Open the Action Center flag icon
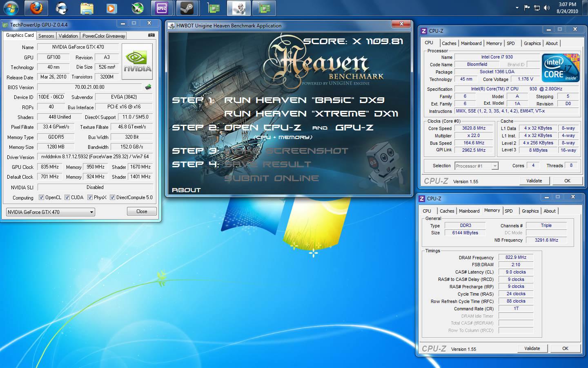The width and height of the screenshot is (588, 368). click(x=527, y=8)
